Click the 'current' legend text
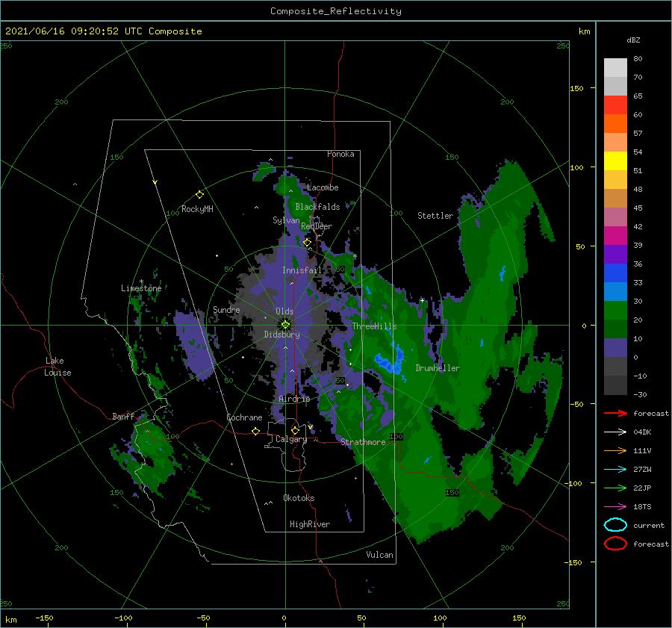This screenshot has width=672, height=628. (x=649, y=525)
